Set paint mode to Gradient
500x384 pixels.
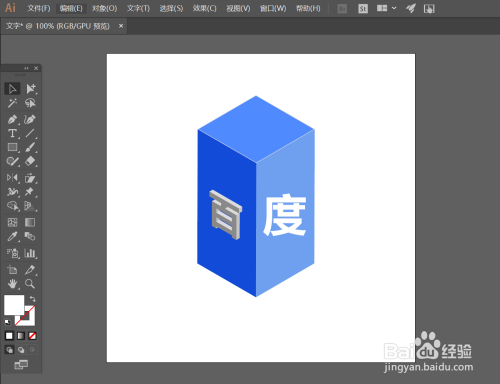click(21, 336)
